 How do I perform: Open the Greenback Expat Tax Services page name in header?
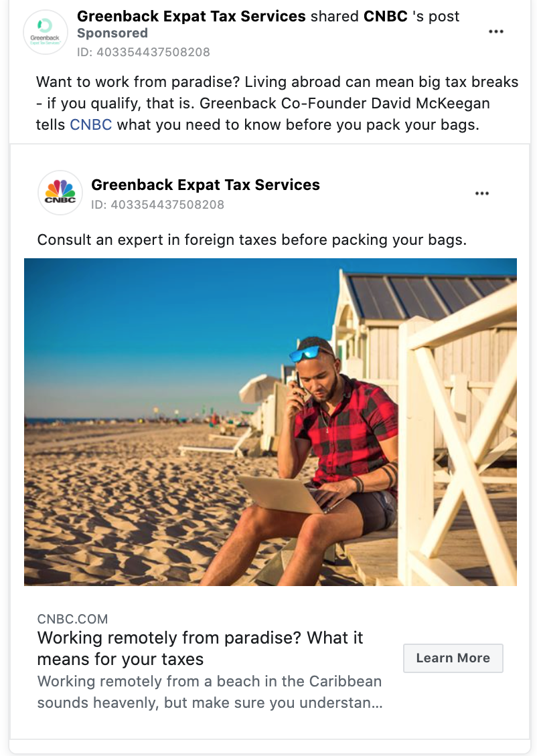coord(191,16)
